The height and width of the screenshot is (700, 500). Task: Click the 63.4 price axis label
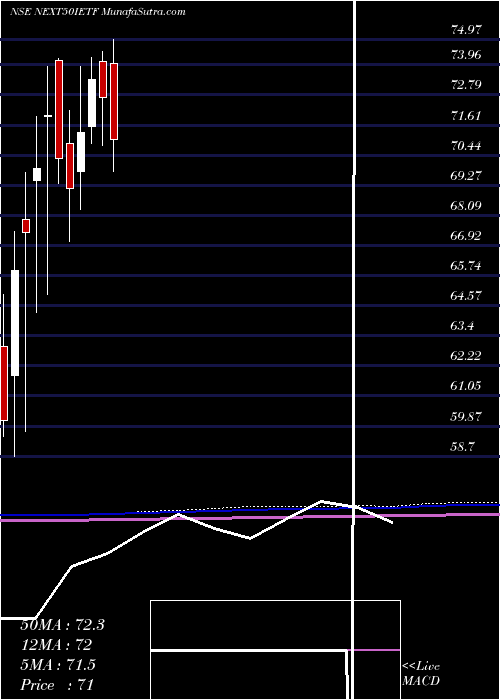(x=462, y=326)
